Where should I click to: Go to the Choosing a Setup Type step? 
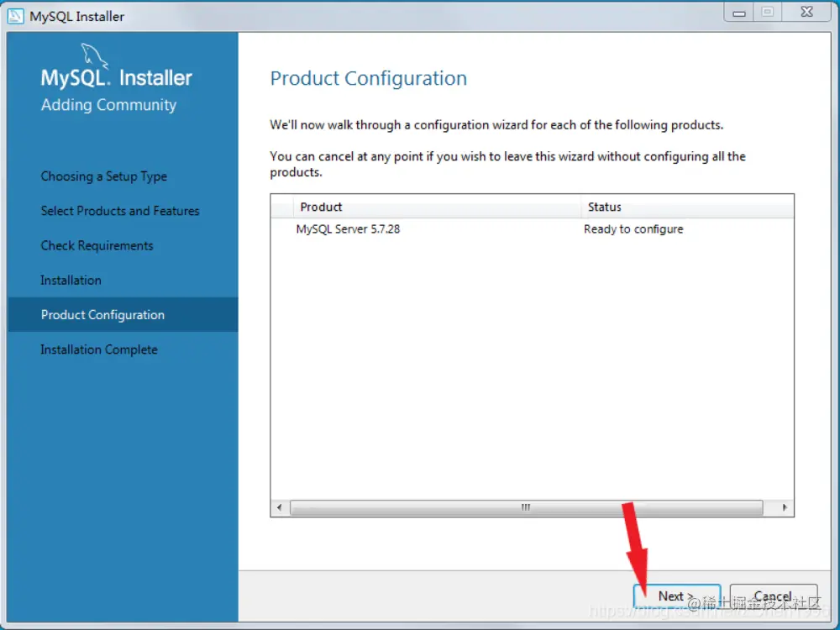pyautogui.click(x=103, y=176)
